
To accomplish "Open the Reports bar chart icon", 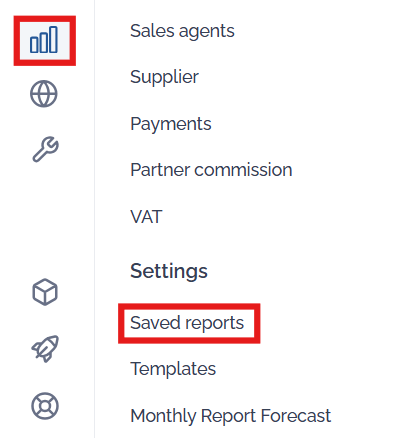I will click(x=44, y=40).
